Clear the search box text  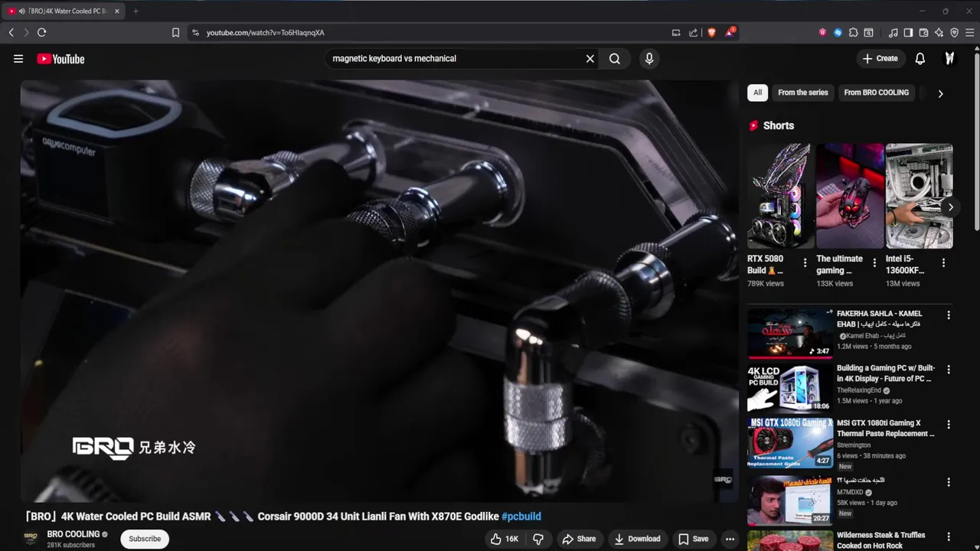pyautogui.click(x=590, y=59)
